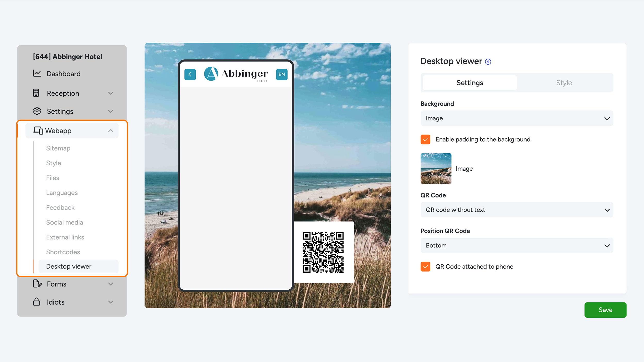Click the Settings label in the sidebar
Image resolution: width=644 pixels, height=362 pixels.
[x=60, y=111]
